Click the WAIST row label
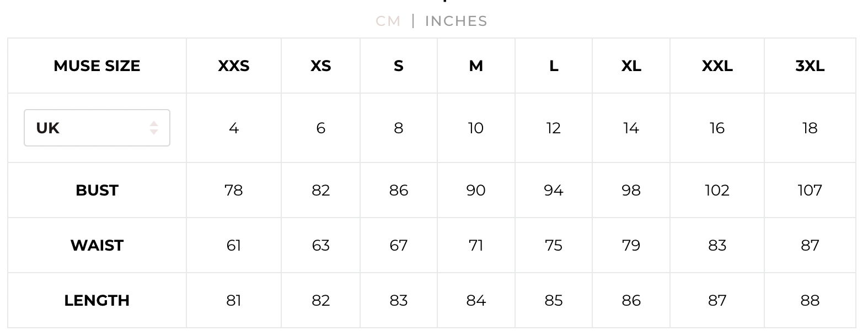The image size is (868, 336). (x=97, y=245)
